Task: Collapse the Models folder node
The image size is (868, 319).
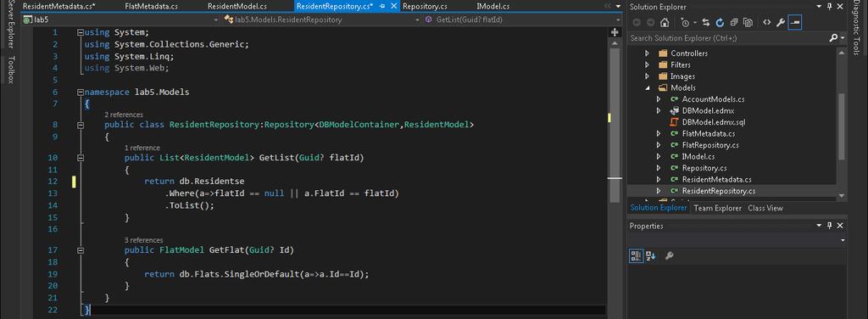Action: [647, 88]
